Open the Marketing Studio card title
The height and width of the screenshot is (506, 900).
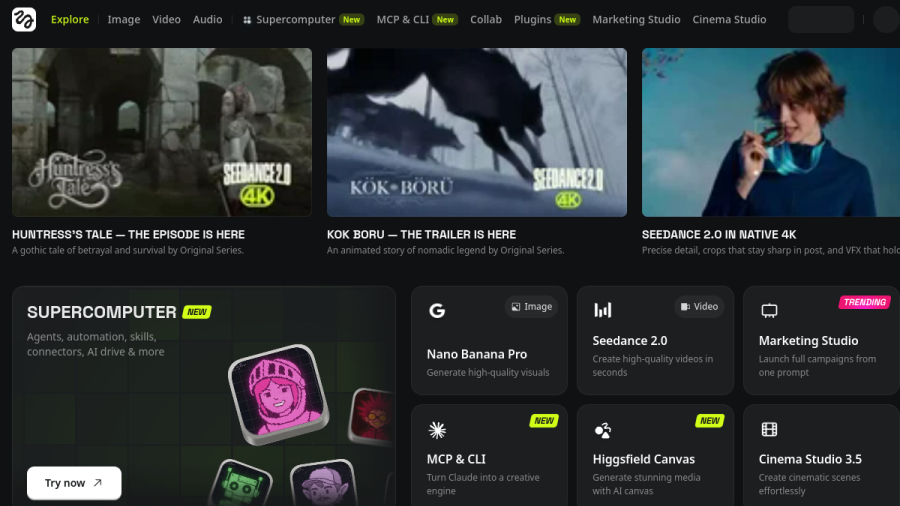pyautogui.click(x=808, y=340)
